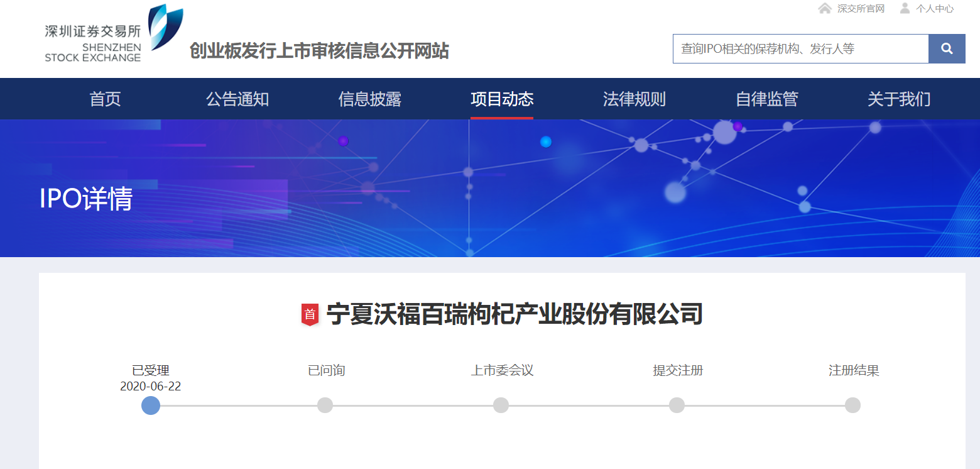Click the person icon beside 个人中心
The width and height of the screenshot is (980, 469).
pos(905,8)
